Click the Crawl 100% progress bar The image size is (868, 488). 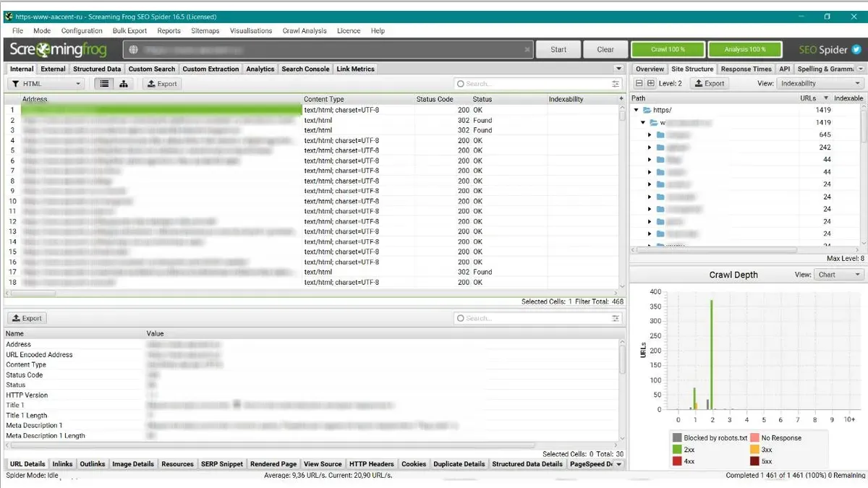coord(668,49)
